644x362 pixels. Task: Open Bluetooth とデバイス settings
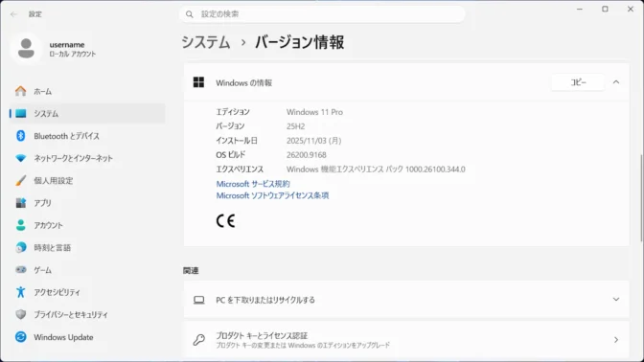87,136
